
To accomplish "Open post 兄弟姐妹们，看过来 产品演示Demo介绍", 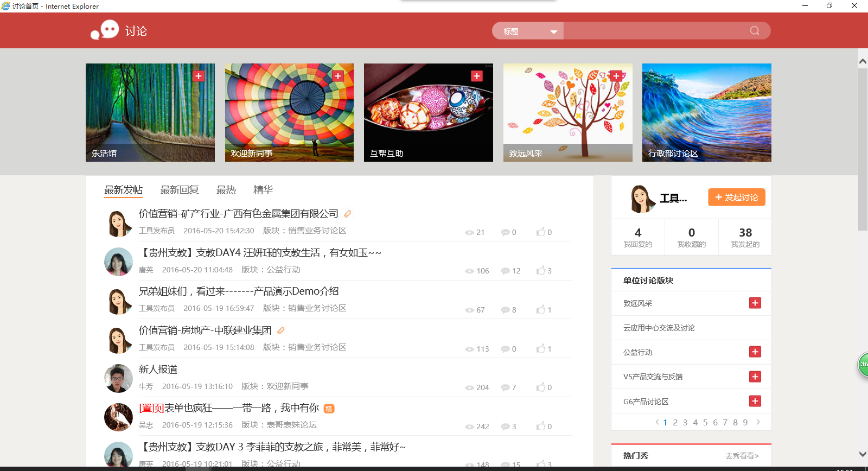I will click(x=239, y=291).
